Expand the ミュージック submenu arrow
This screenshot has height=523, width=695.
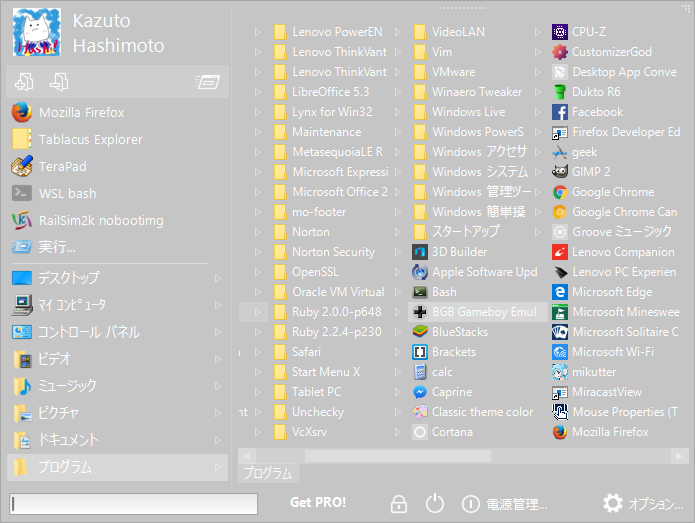pos(218,386)
